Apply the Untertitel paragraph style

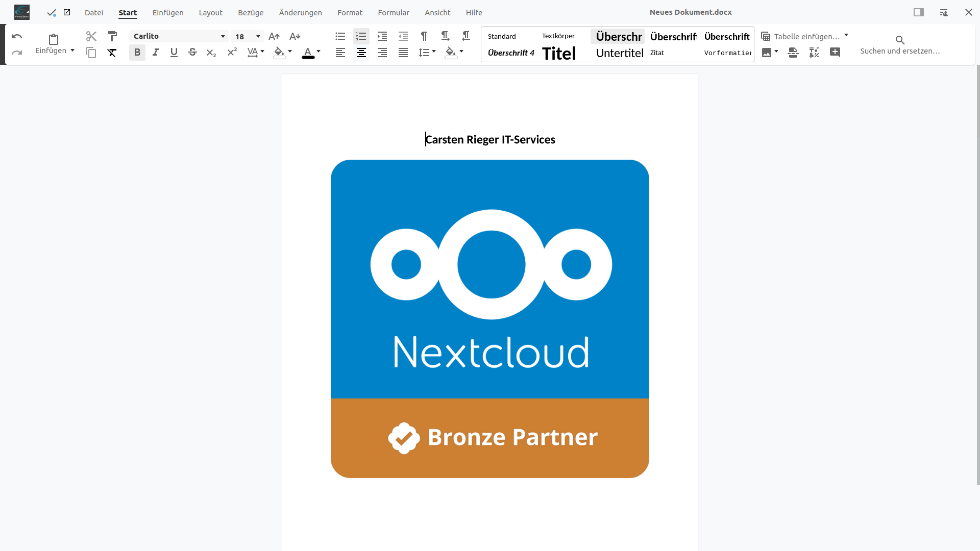pyautogui.click(x=620, y=53)
